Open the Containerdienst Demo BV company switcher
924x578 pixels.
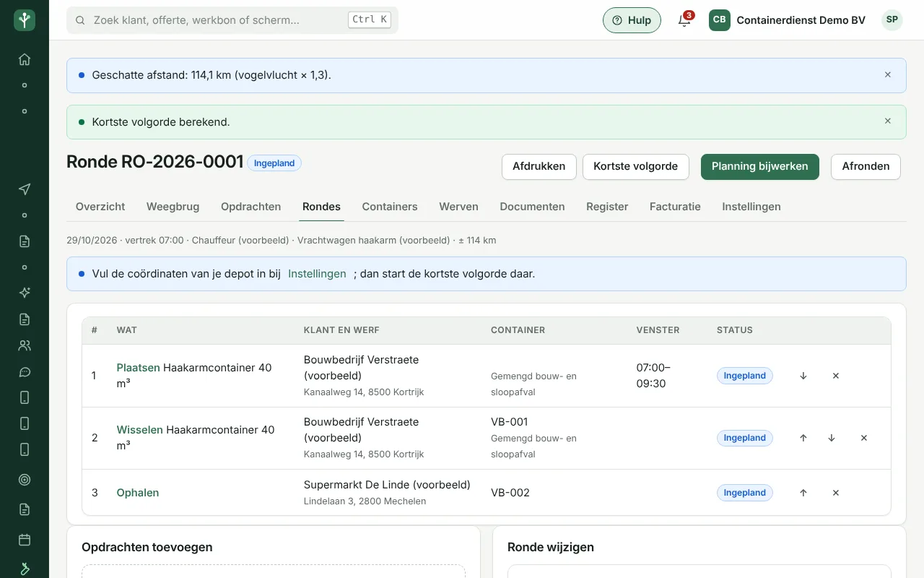point(788,20)
